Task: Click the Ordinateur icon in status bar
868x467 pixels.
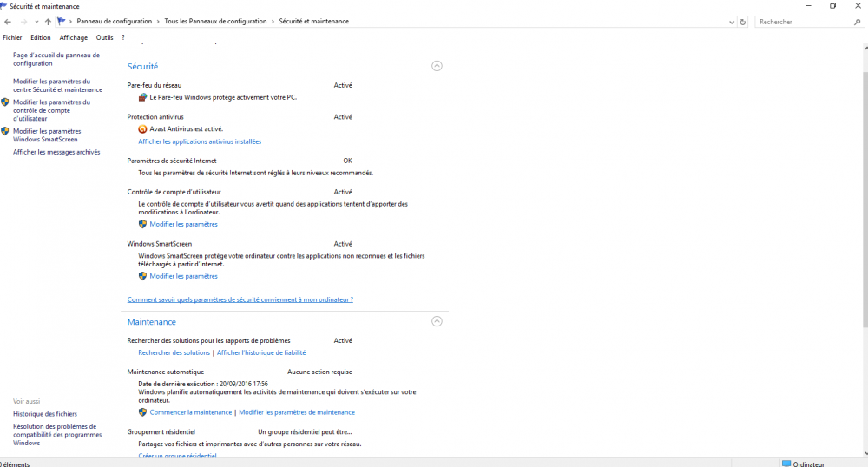Action: (786, 464)
